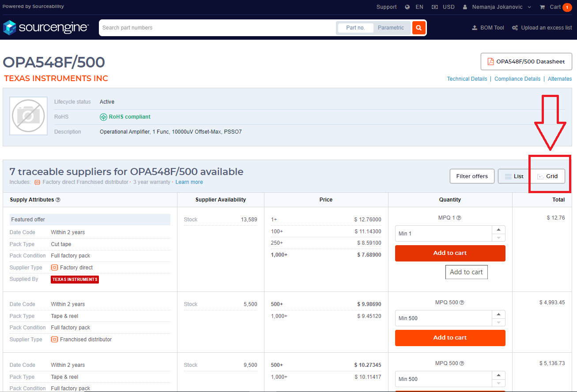Click the Filter offers button
This screenshot has height=392, width=577.
(472, 176)
